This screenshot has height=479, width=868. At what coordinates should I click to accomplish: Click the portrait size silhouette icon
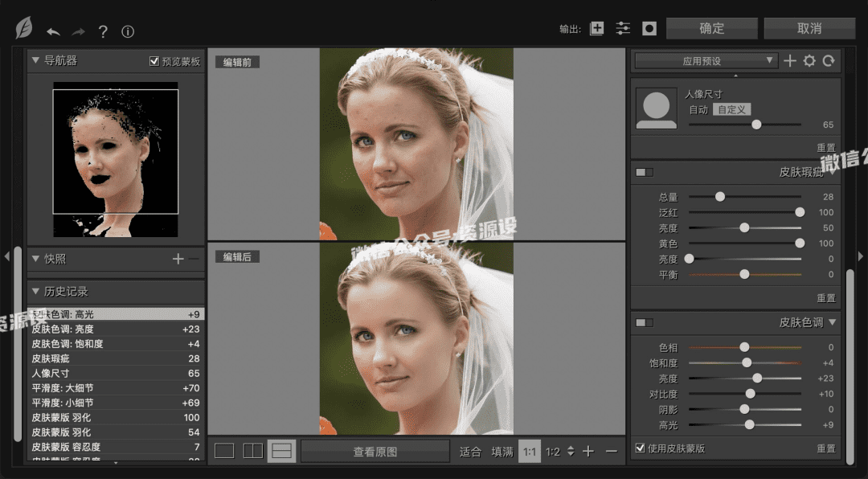657,108
